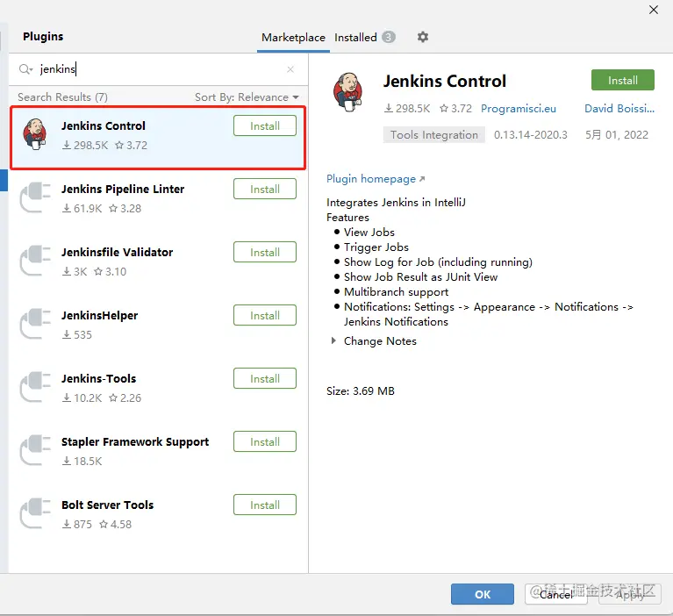Click the Jenkins Control logo in the list
The width and height of the screenshot is (673, 616).
coord(35,134)
